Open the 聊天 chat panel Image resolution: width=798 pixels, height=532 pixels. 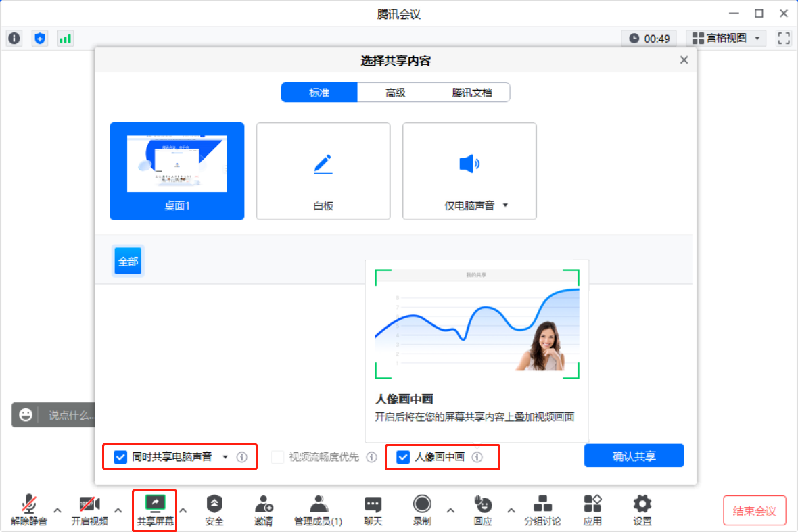(373, 510)
